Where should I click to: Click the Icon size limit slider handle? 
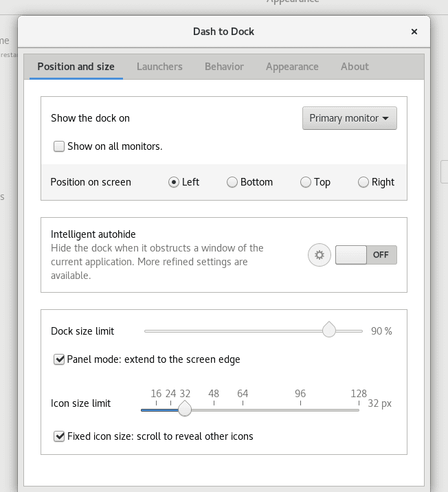pyautogui.click(x=185, y=409)
